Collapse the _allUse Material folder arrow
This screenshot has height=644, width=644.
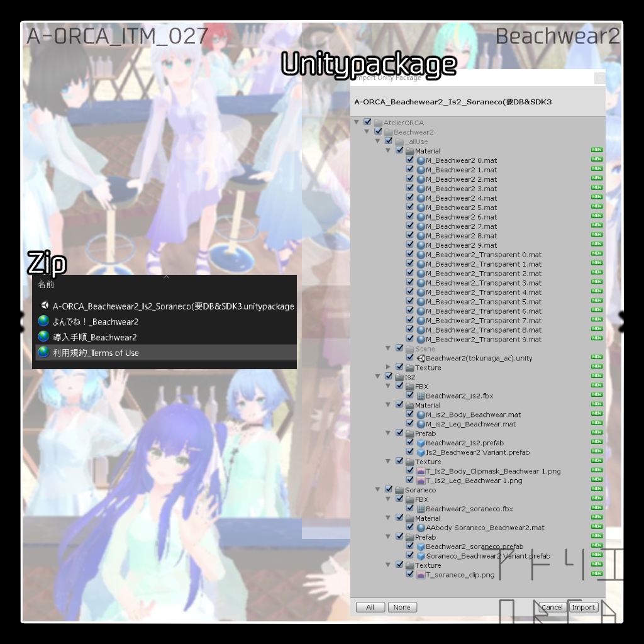tap(388, 151)
